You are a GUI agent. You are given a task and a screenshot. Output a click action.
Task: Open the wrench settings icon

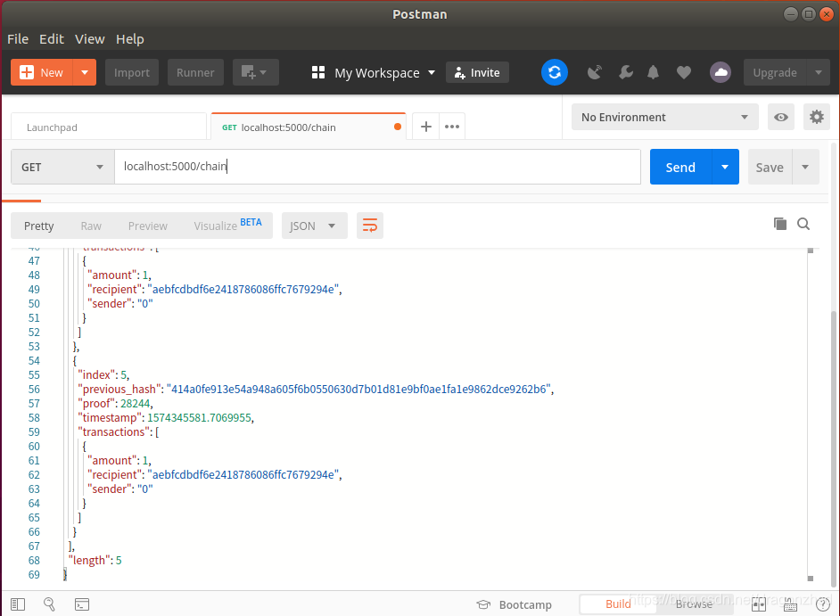(626, 72)
